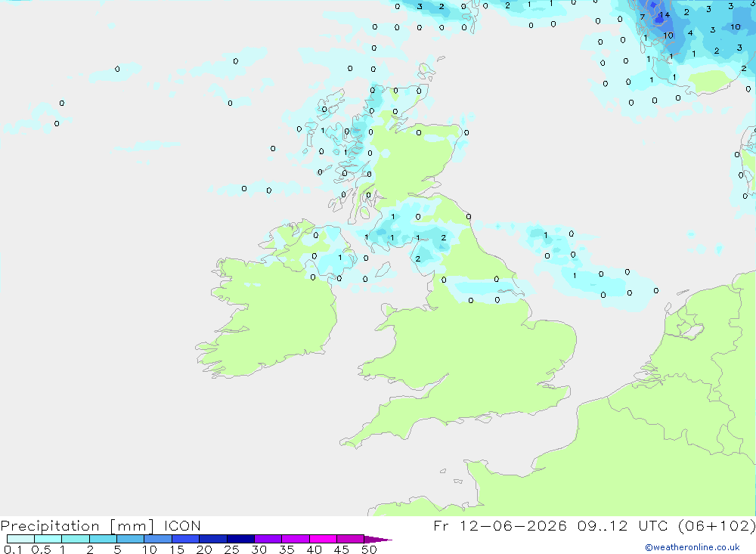The image size is (756, 554).
Task: Click the '50' legend scale label
Action: point(369,549)
